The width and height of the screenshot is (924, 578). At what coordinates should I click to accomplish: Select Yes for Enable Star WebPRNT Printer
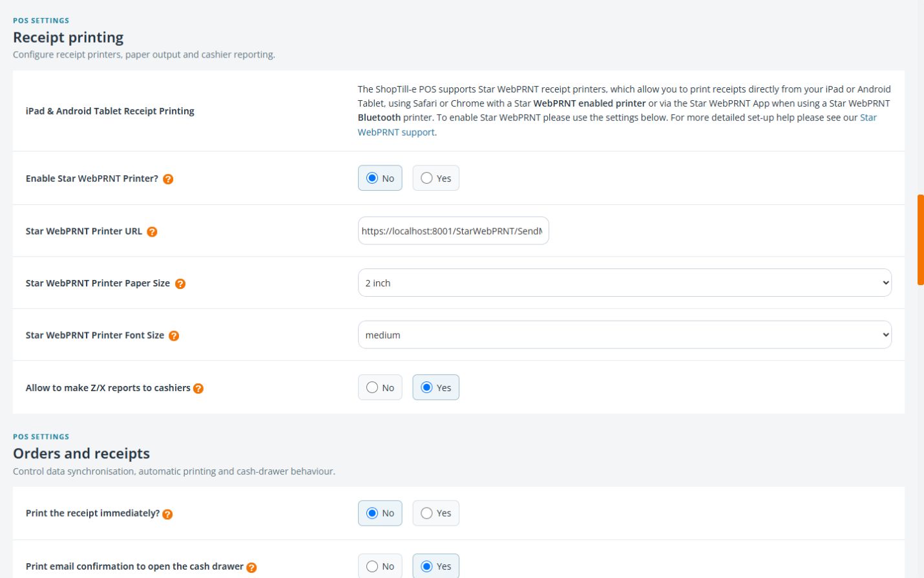click(436, 178)
